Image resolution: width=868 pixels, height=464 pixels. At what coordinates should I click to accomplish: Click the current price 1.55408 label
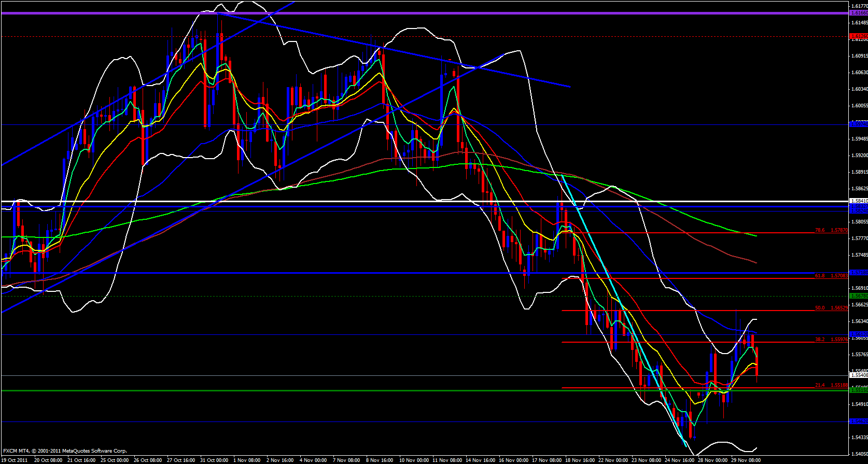click(x=858, y=375)
